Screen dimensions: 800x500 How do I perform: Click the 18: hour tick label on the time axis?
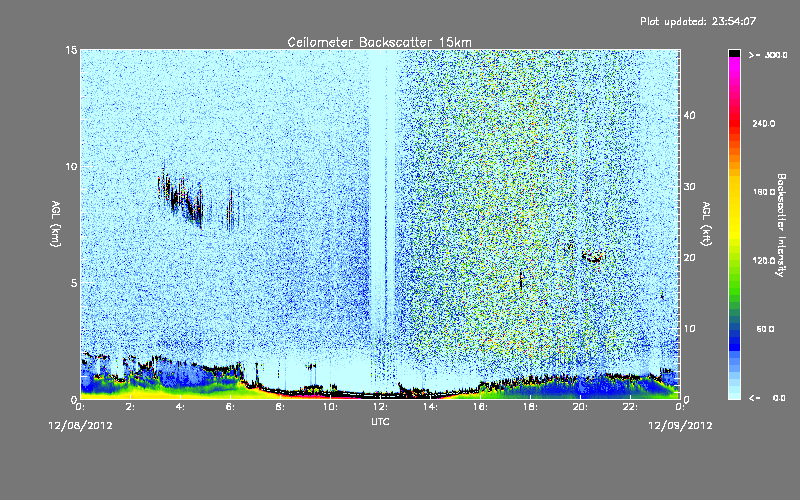(531, 407)
